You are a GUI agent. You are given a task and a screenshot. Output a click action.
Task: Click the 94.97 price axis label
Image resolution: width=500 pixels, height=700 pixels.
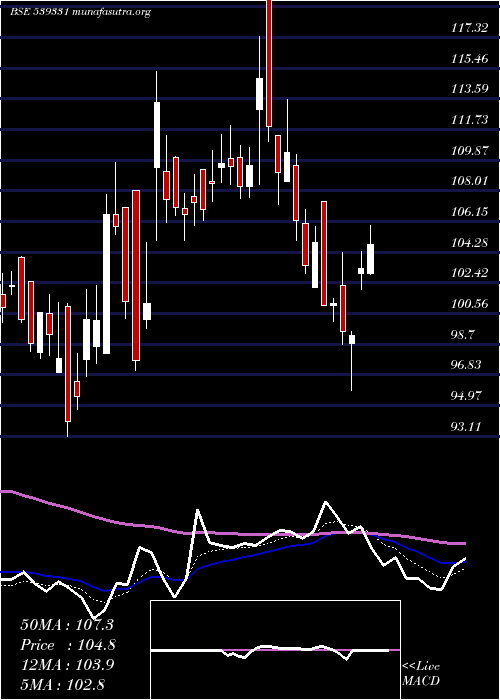click(x=467, y=396)
